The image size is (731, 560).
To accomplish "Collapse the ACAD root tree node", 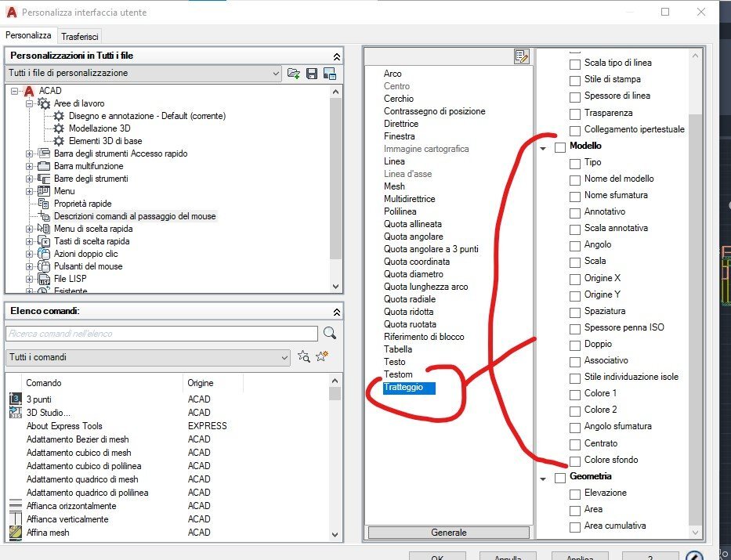I will [14, 91].
